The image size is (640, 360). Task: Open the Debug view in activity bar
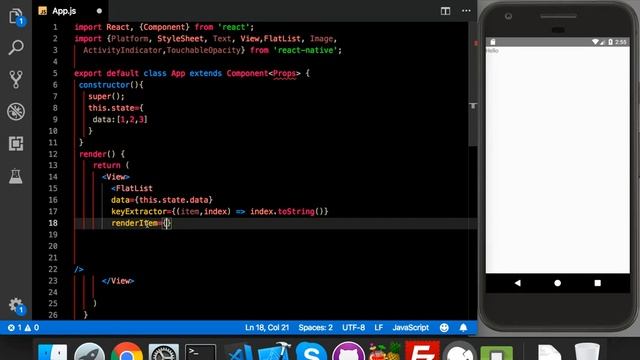click(x=16, y=111)
